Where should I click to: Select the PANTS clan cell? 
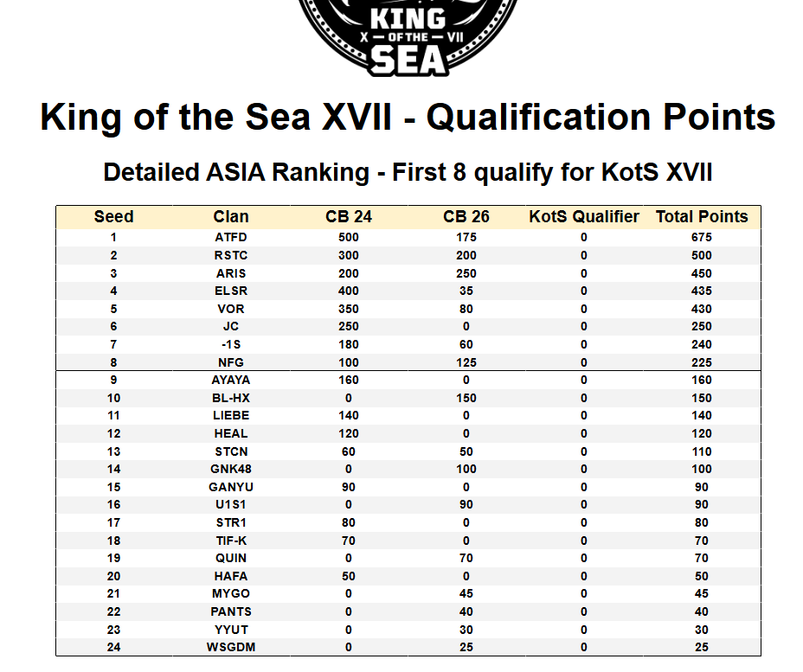231,611
